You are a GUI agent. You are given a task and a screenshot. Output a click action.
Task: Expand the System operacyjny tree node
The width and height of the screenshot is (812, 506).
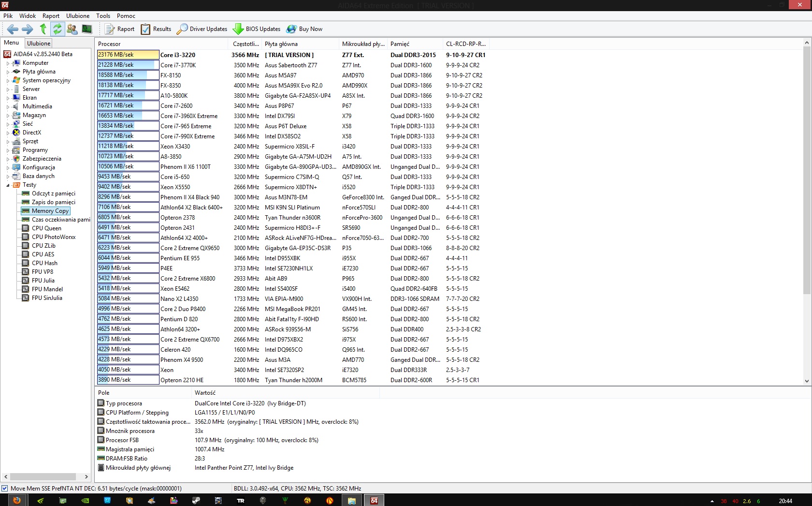click(x=8, y=81)
